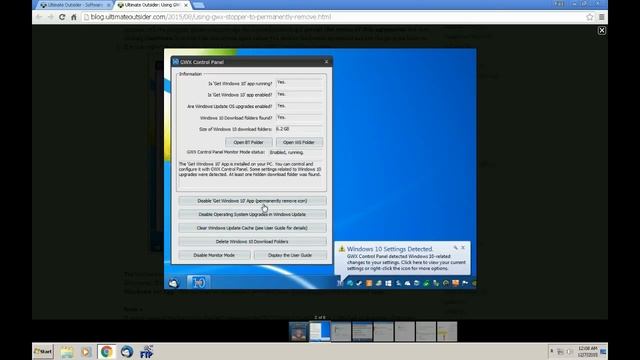
Task: Open the file explorer taskbar icon
Action: (x=67, y=352)
